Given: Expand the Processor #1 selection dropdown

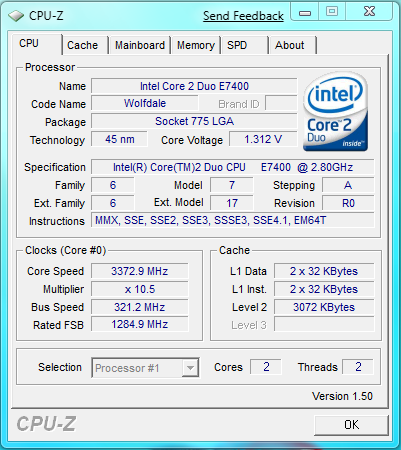Looking at the screenshot, I should [x=190, y=368].
